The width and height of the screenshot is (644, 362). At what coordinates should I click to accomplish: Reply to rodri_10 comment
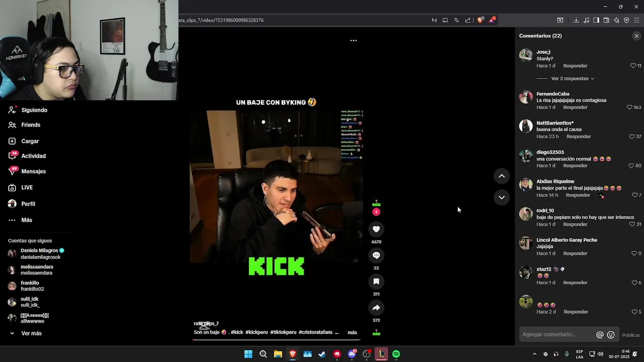575,224
